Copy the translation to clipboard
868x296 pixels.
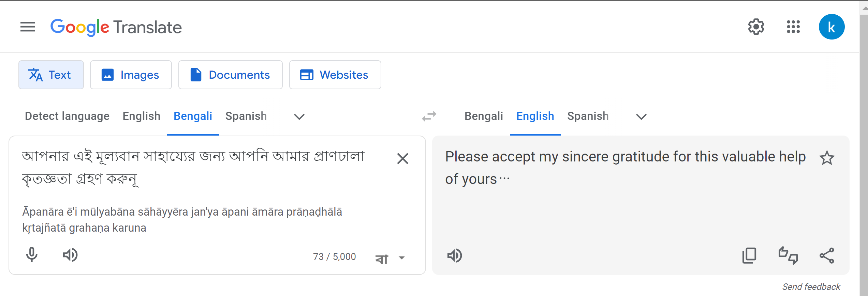coord(749,255)
